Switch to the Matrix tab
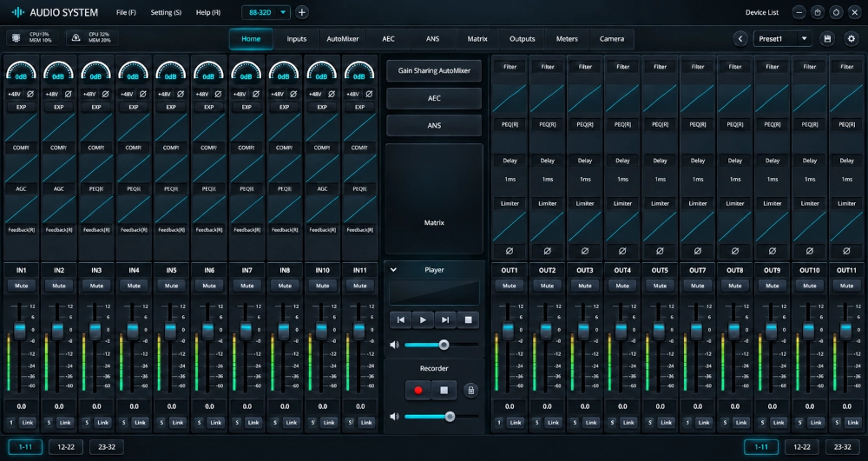This screenshot has height=461, width=868. 477,39
